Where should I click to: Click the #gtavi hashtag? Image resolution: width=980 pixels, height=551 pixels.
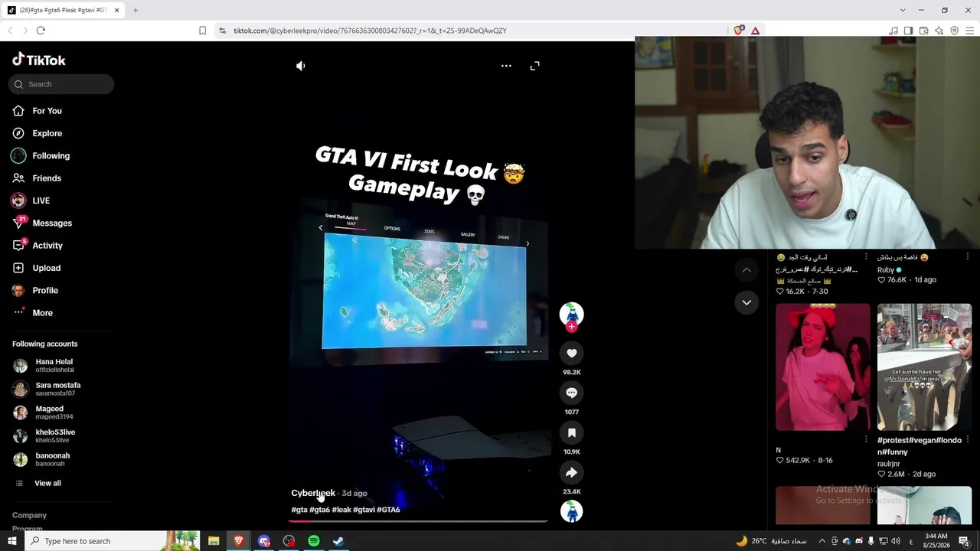tap(364, 510)
